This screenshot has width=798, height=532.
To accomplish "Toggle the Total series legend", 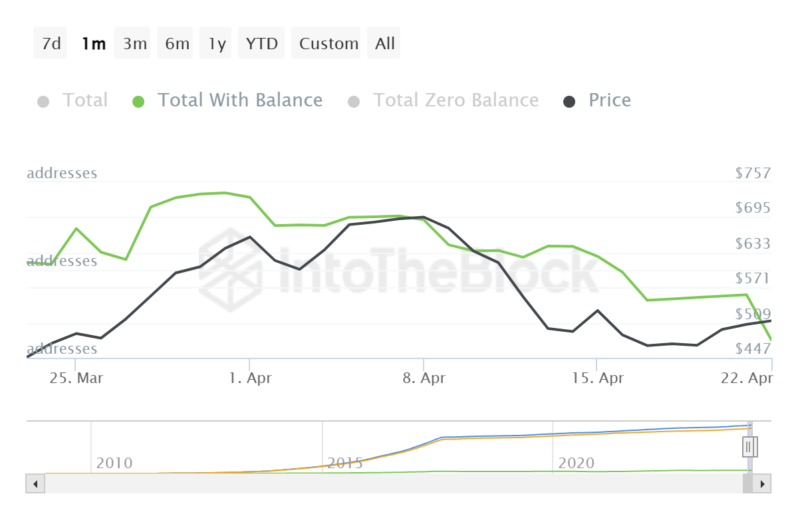I will [x=84, y=100].
